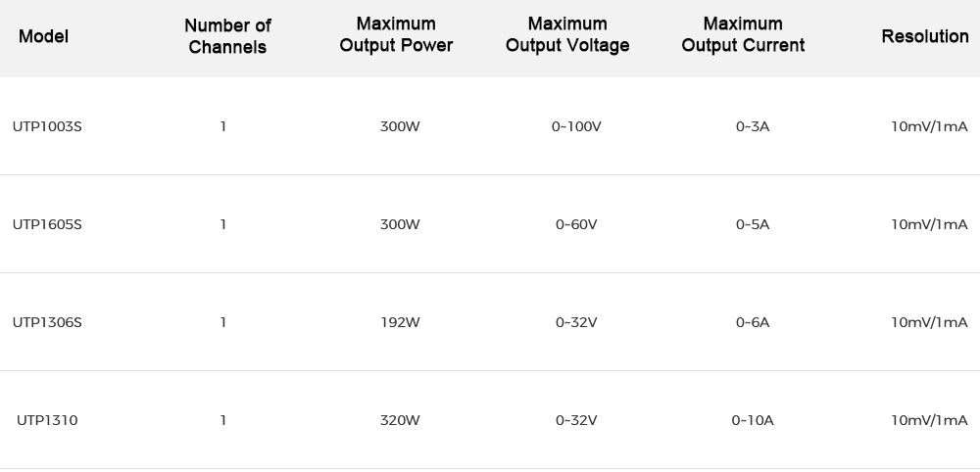Click the UTP1003S row's 300W power cell
Image resolution: width=980 pixels, height=472 pixels.
click(400, 126)
